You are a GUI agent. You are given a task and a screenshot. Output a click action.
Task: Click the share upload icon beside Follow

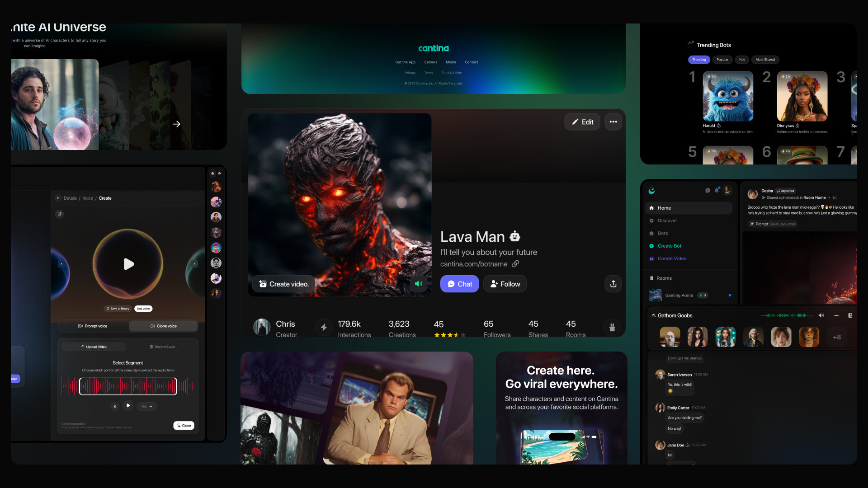pyautogui.click(x=613, y=284)
